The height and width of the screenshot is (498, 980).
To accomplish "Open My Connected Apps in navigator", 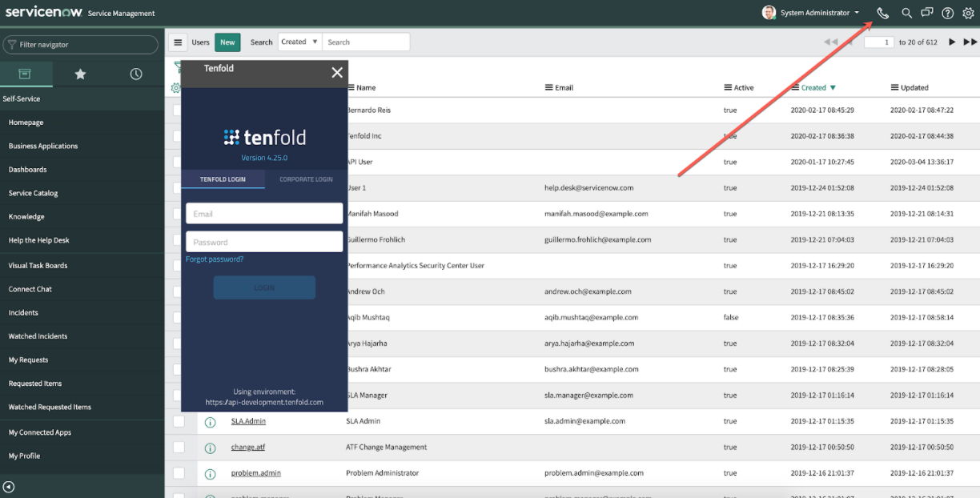I will point(40,432).
